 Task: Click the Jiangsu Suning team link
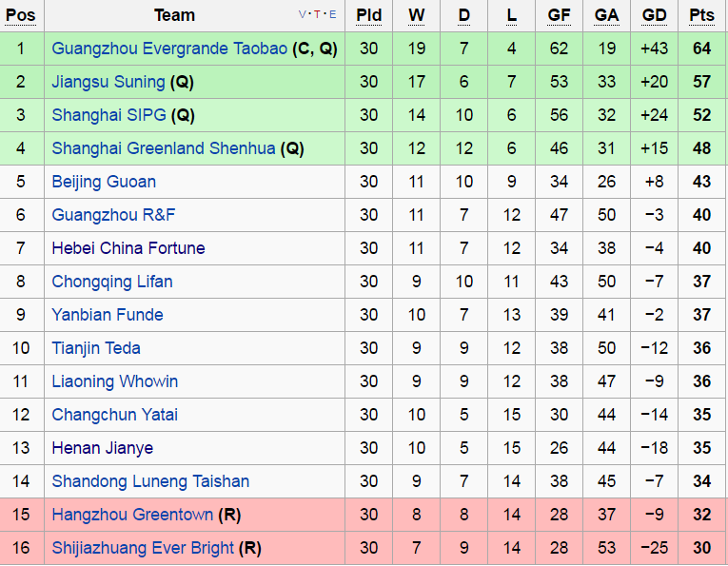coord(108,82)
